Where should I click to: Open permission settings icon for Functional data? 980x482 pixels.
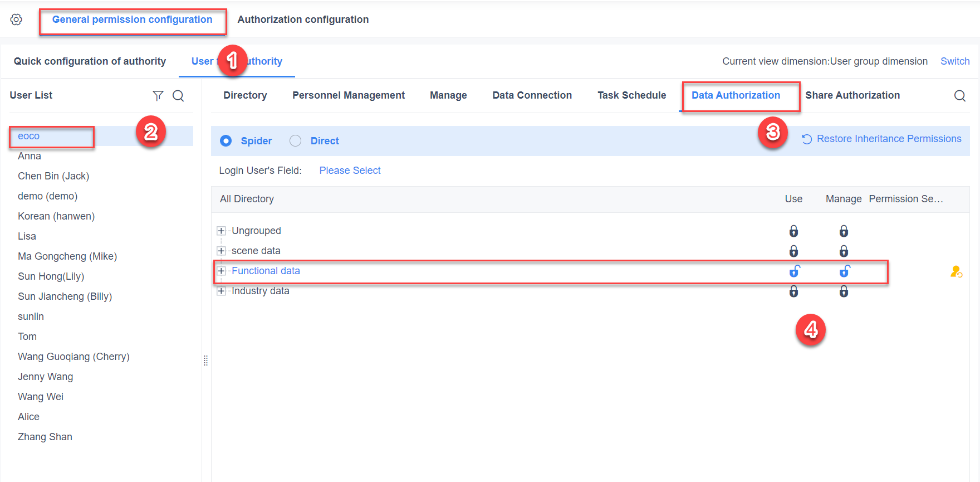(957, 271)
